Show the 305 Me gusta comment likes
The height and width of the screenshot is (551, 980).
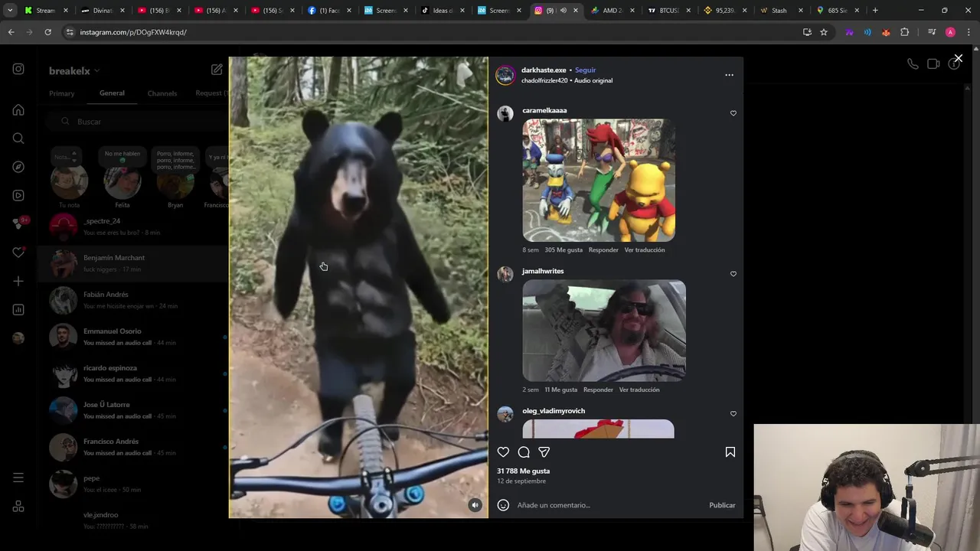[563, 250]
